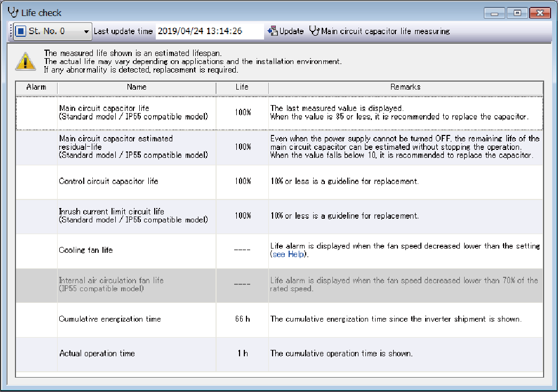The image size is (558, 392).
Task: Click the Alarm column header
Action: click(36, 87)
